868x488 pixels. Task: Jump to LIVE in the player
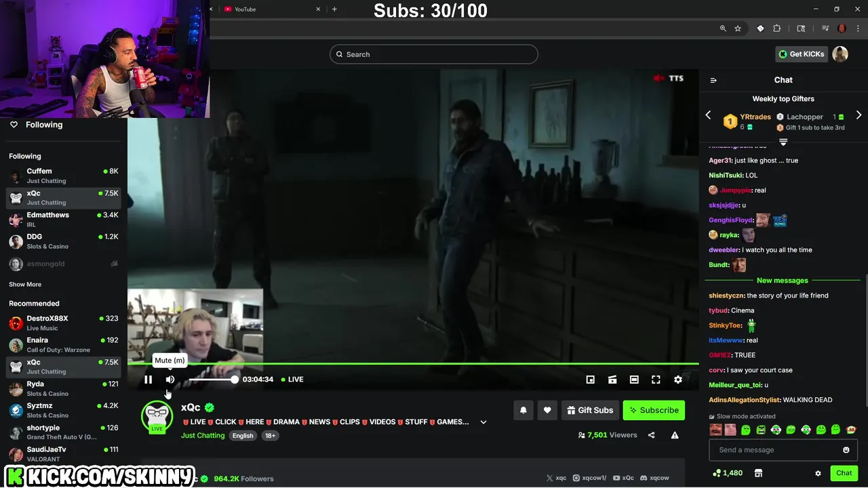point(292,380)
